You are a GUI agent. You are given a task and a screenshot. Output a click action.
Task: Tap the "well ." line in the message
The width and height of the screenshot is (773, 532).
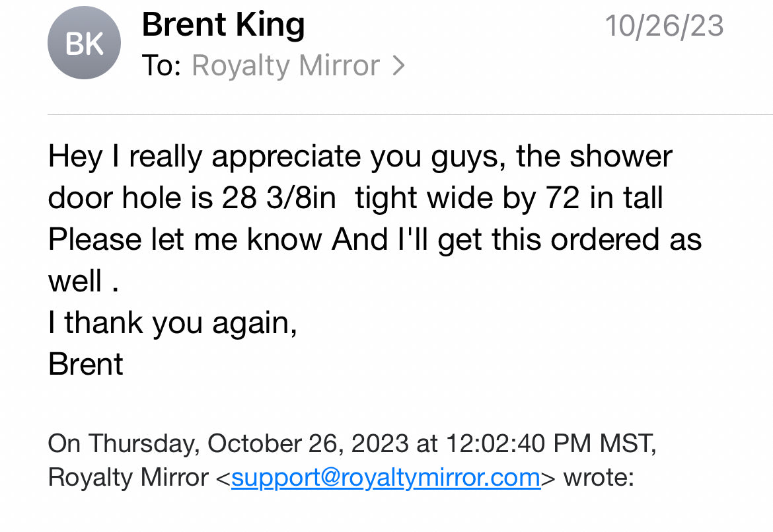(83, 281)
